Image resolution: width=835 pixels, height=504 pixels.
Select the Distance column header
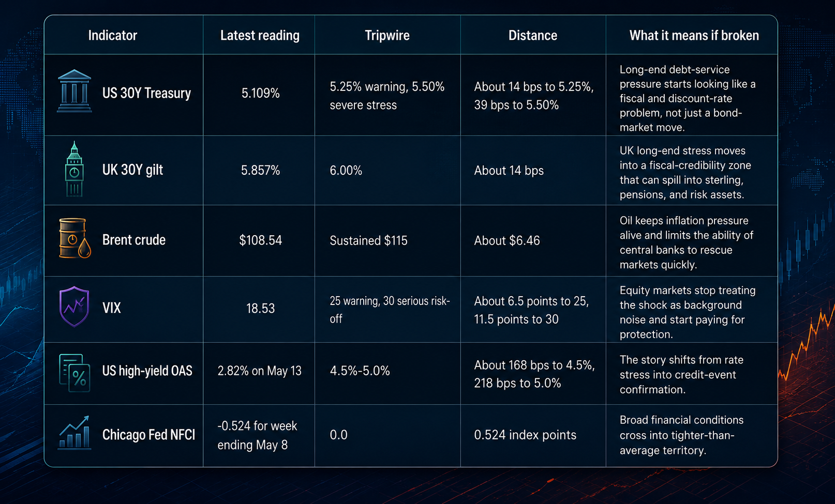pyautogui.click(x=533, y=35)
